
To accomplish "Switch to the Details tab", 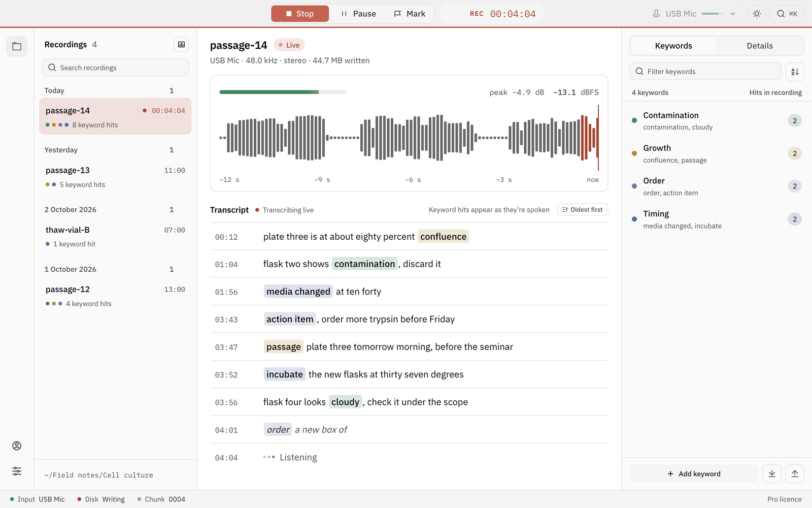I will [760, 46].
